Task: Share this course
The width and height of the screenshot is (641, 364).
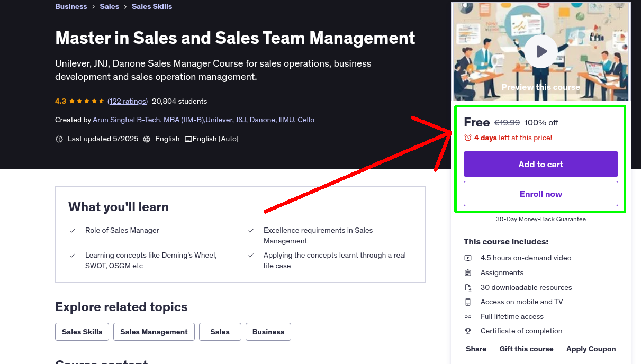Action: (x=476, y=349)
